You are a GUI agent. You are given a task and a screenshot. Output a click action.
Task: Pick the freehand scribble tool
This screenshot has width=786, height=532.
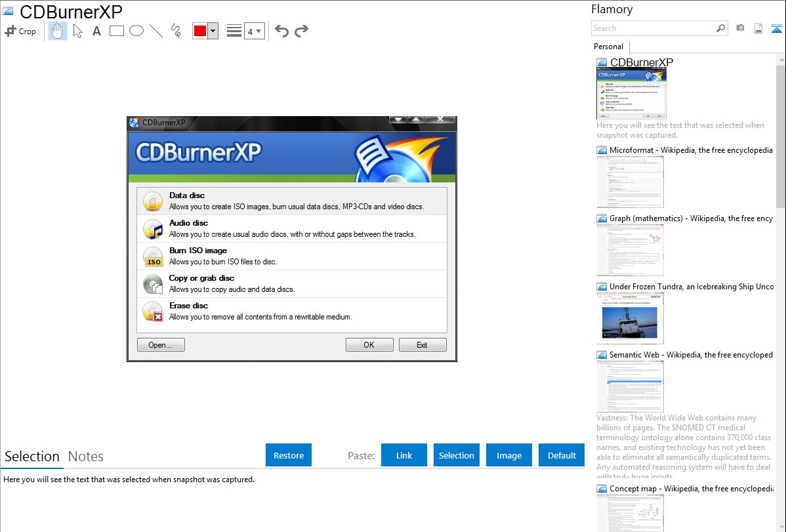pos(176,31)
